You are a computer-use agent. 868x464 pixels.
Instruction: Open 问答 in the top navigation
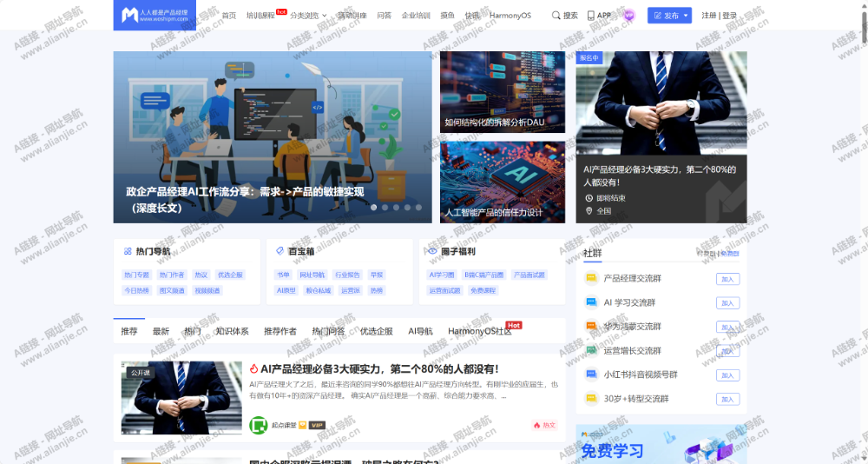click(385, 16)
